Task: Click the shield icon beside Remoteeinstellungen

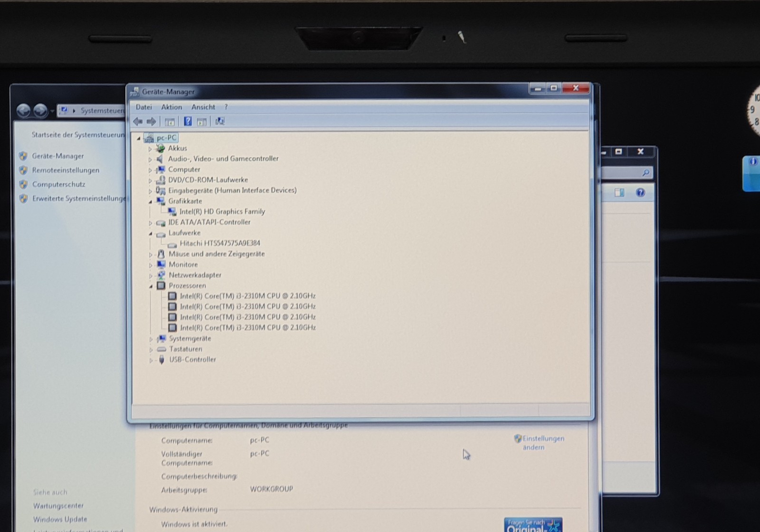Action: coord(23,170)
